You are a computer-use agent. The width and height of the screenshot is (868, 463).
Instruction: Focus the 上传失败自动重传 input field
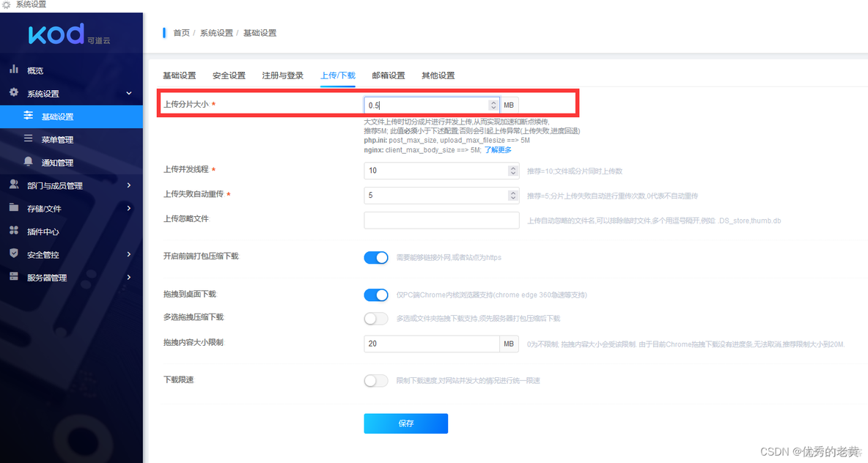441,196
